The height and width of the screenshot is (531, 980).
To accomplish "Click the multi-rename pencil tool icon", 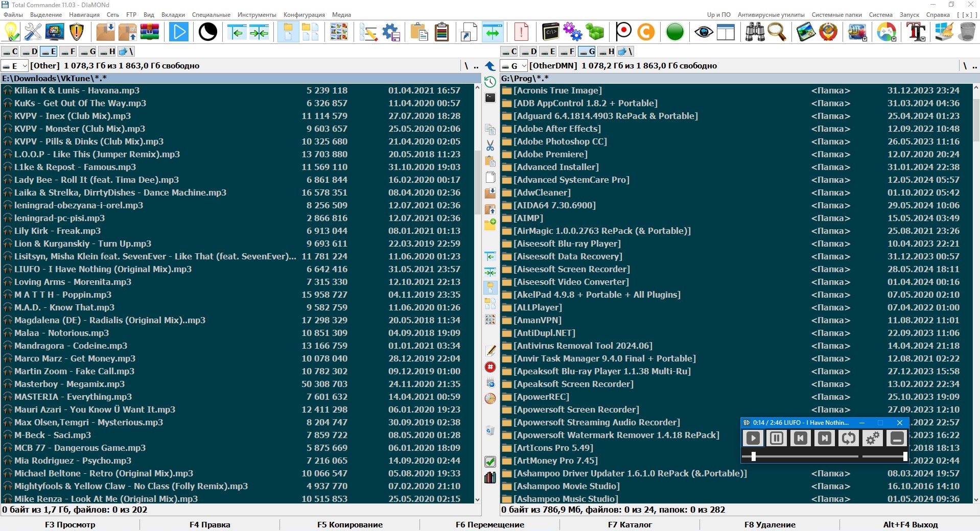I will click(x=368, y=32).
